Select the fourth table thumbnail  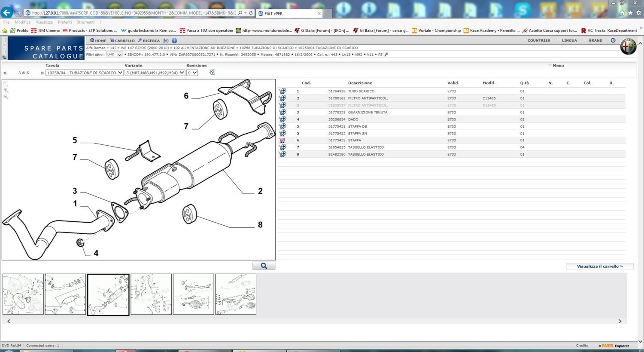point(151,294)
